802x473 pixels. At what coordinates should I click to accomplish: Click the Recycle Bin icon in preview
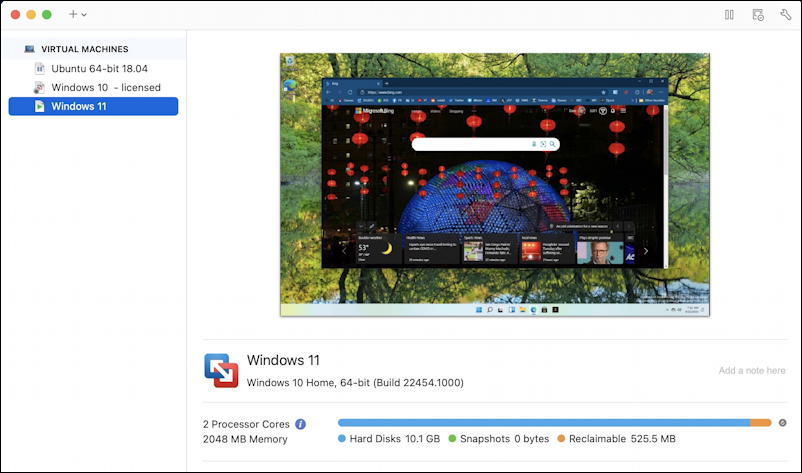click(289, 61)
